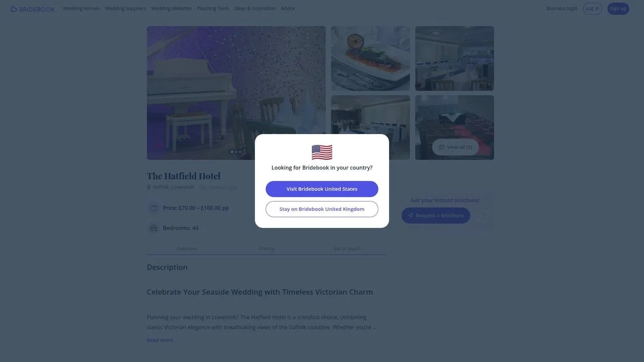This screenshot has height=362, width=644.
Task: Open the Business login link
Action: point(562,9)
